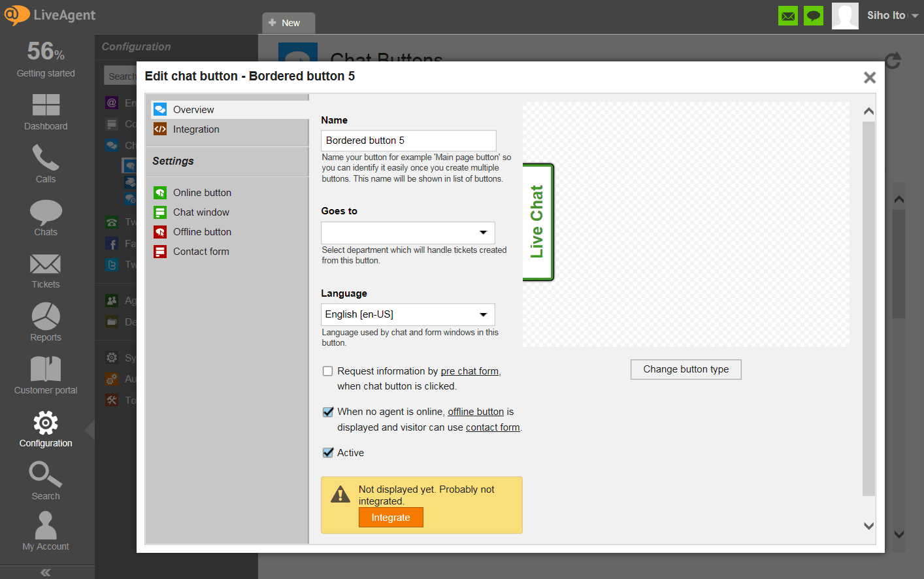This screenshot has width=924, height=579.
Task: Click the Overview chat icon
Action: [160, 109]
